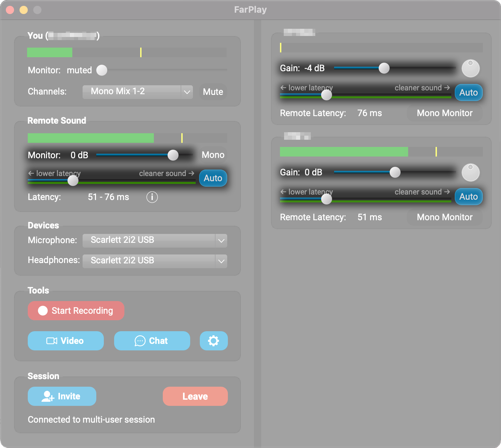
Task: Click the add-person icon on Invite button
Action: click(48, 396)
